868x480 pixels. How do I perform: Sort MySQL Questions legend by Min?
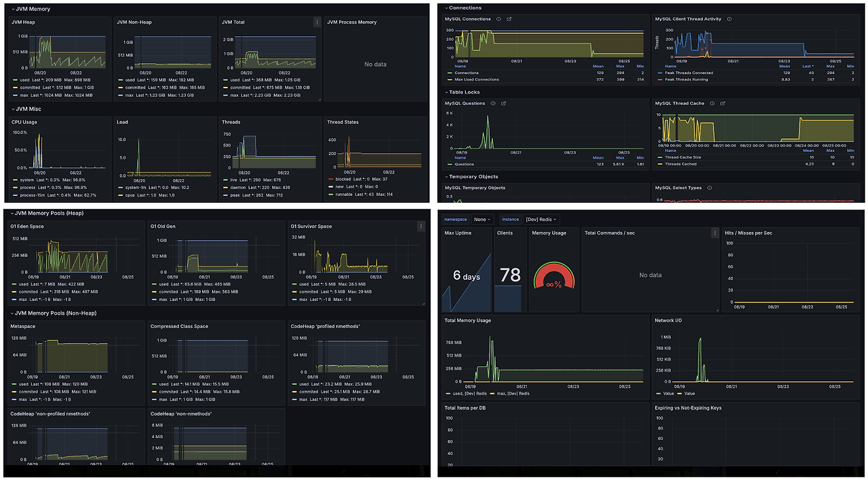pyautogui.click(x=641, y=158)
